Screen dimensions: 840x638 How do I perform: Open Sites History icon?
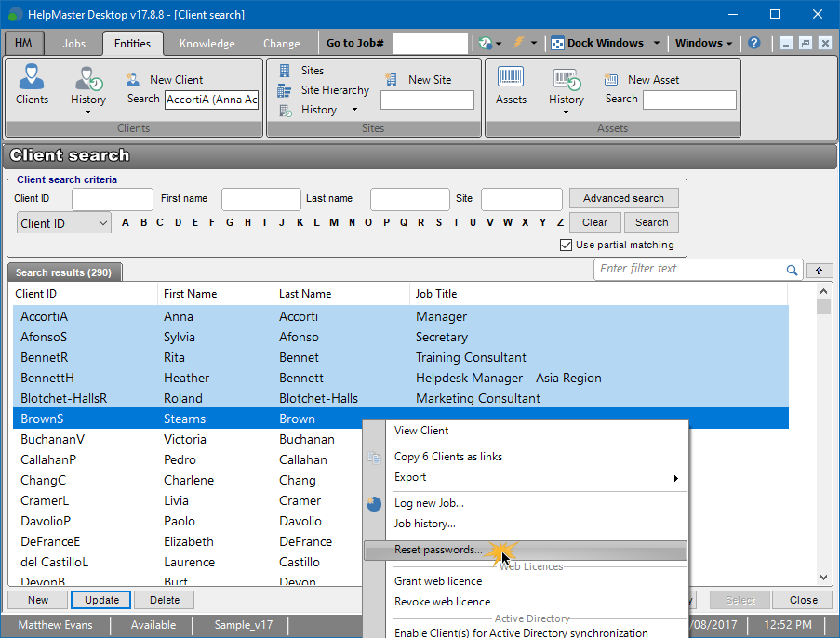pos(286,111)
